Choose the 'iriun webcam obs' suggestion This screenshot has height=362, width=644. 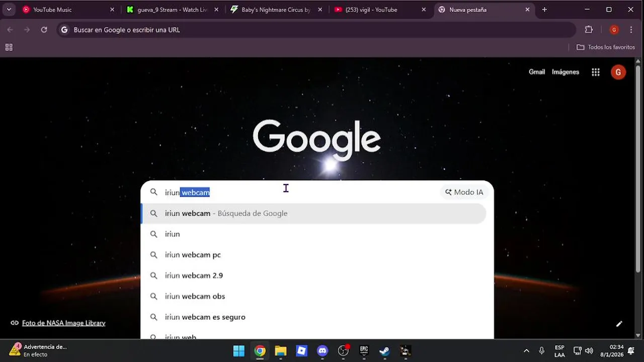click(313, 296)
